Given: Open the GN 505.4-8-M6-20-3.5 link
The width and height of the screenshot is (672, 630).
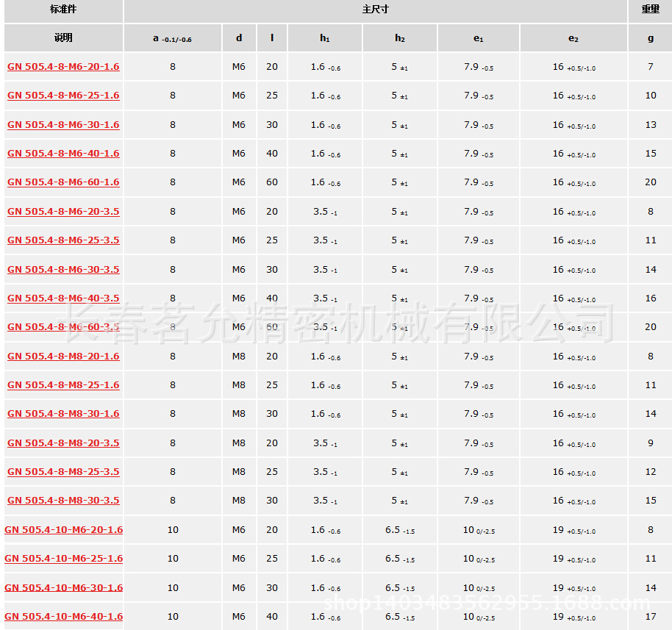Looking at the screenshot, I should (x=63, y=212).
